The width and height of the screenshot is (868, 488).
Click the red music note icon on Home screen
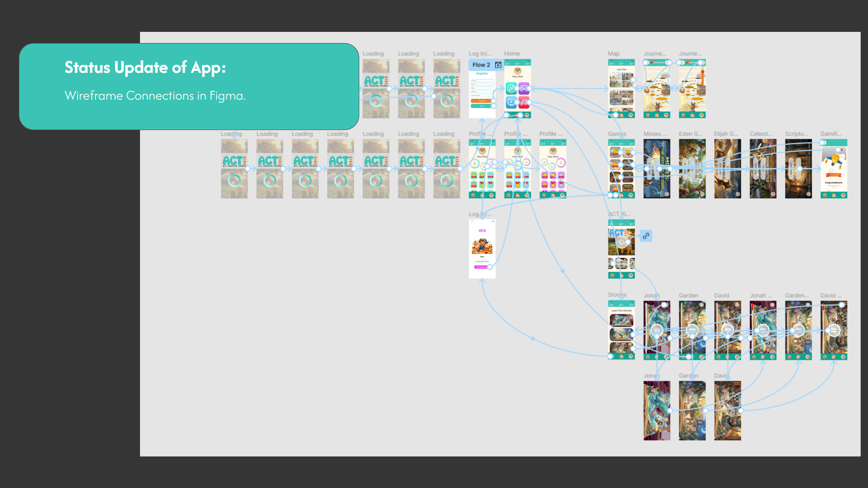pos(524,102)
